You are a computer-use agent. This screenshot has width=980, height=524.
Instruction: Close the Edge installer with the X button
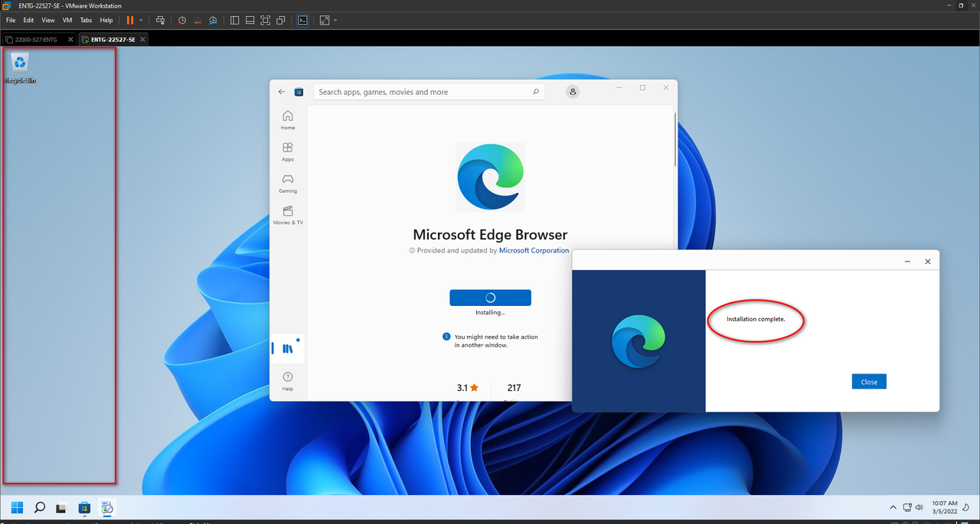[x=928, y=262]
